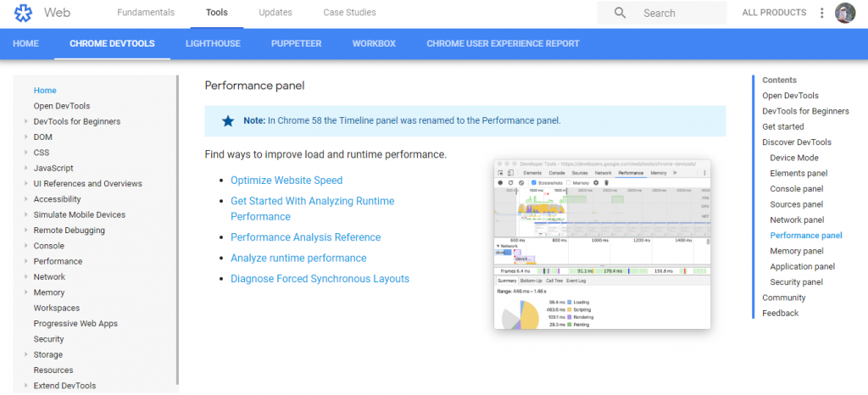The width and height of the screenshot is (868, 395).
Task: Expand the Storage sidebar section
Action: [26, 355]
